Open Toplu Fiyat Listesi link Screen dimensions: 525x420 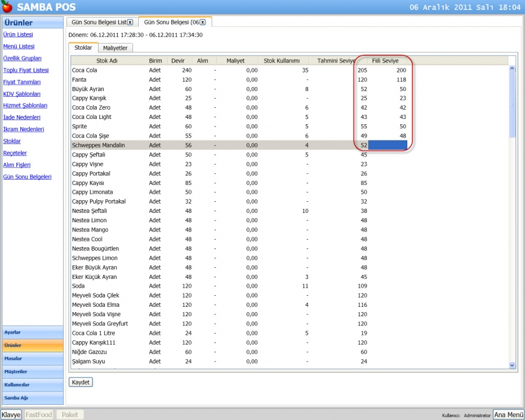tap(26, 70)
